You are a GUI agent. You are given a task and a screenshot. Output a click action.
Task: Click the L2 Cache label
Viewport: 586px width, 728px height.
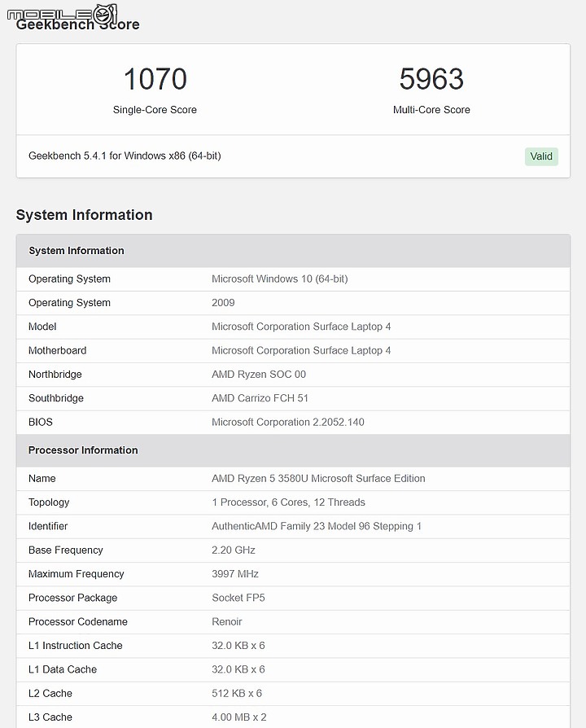click(50, 694)
